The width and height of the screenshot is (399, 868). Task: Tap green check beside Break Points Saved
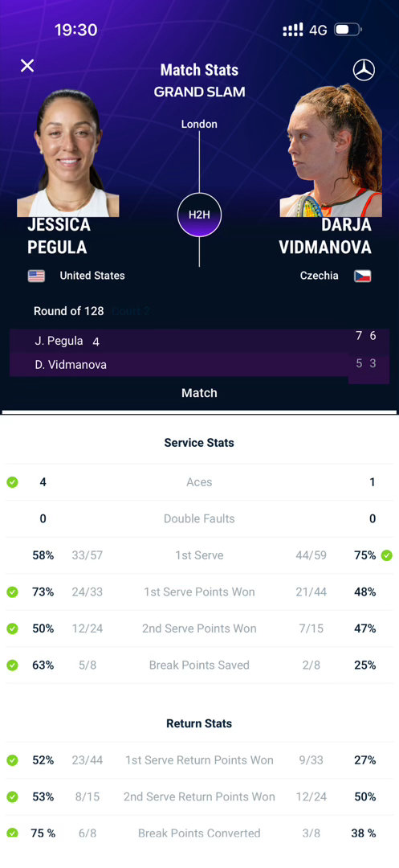[12, 665]
